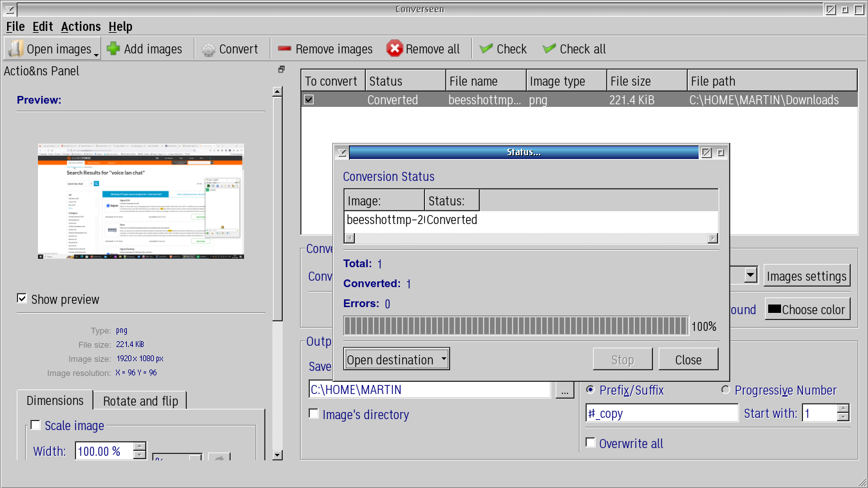Click the Open images toolbar icon
The height and width of the screenshot is (488, 868).
pos(16,49)
